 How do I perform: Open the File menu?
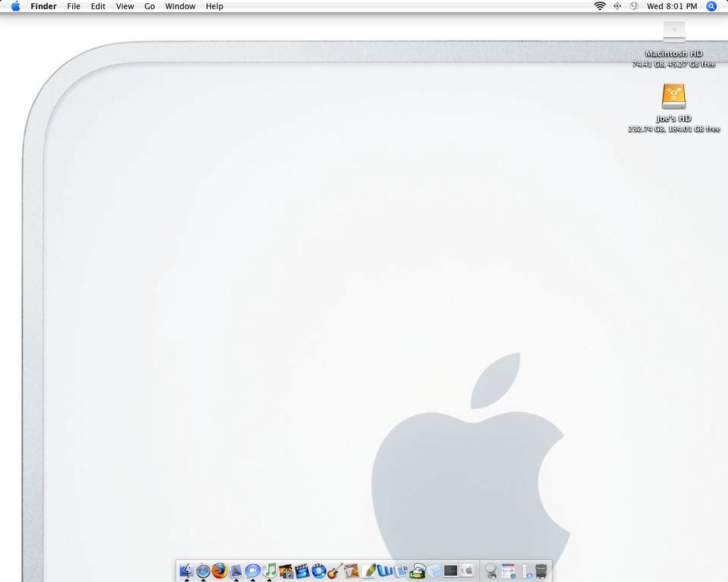point(73,6)
